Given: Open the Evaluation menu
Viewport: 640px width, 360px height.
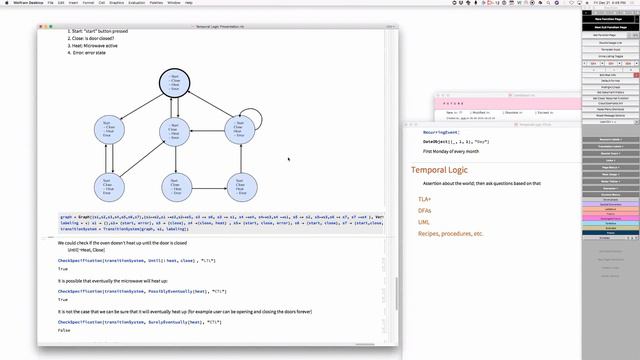Looking at the screenshot, I should 137,2.
